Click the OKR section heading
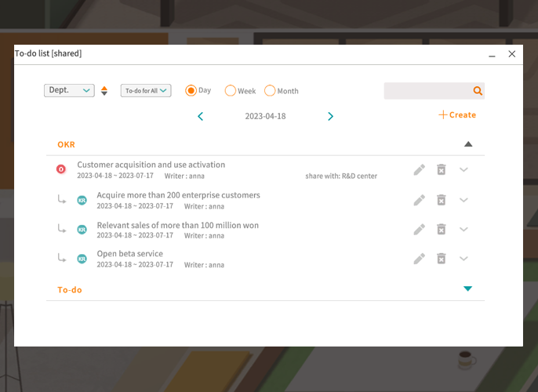The image size is (538, 392). click(x=66, y=144)
